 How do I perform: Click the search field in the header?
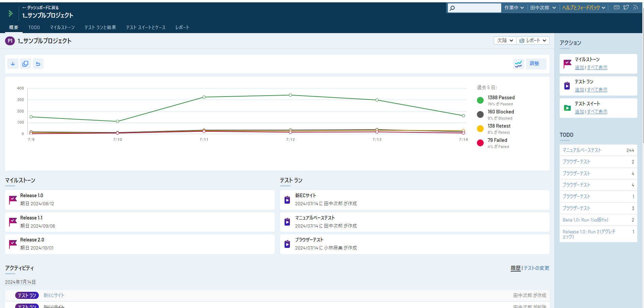click(x=474, y=8)
